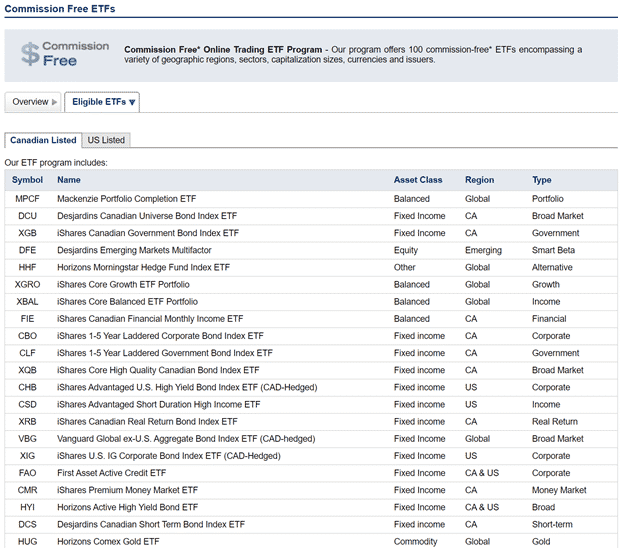Select the Canadian Listed tab
Viewport: 624px width, 548px height.
point(43,140)
